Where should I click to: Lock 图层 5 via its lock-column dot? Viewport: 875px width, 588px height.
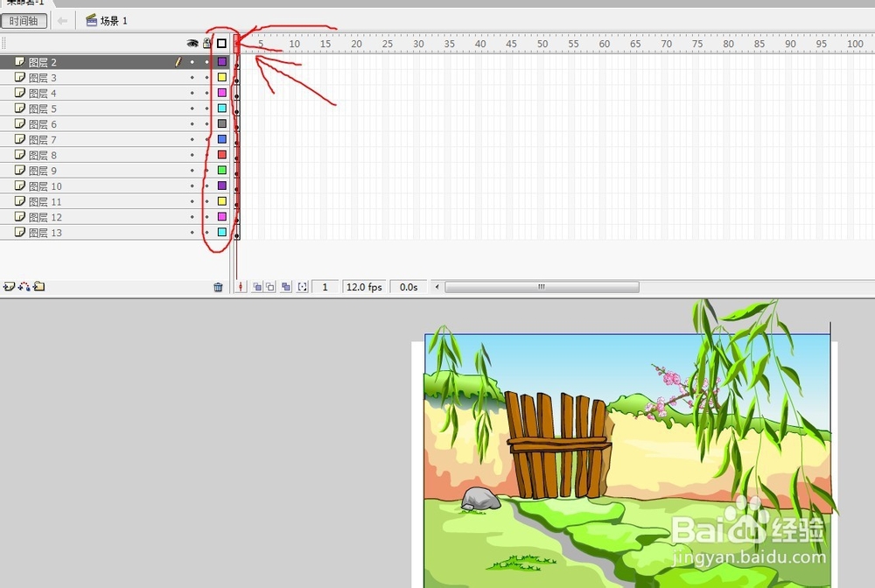(x=207, y=108)
